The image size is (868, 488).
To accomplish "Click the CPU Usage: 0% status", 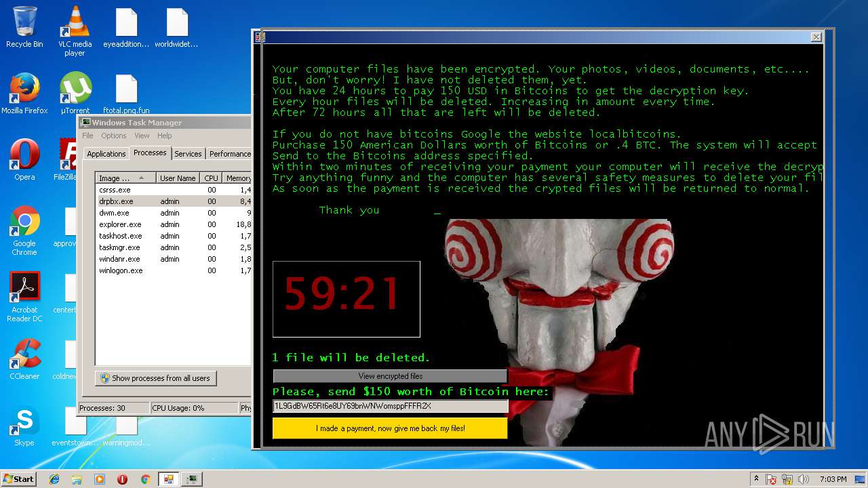I will (194, 408).
